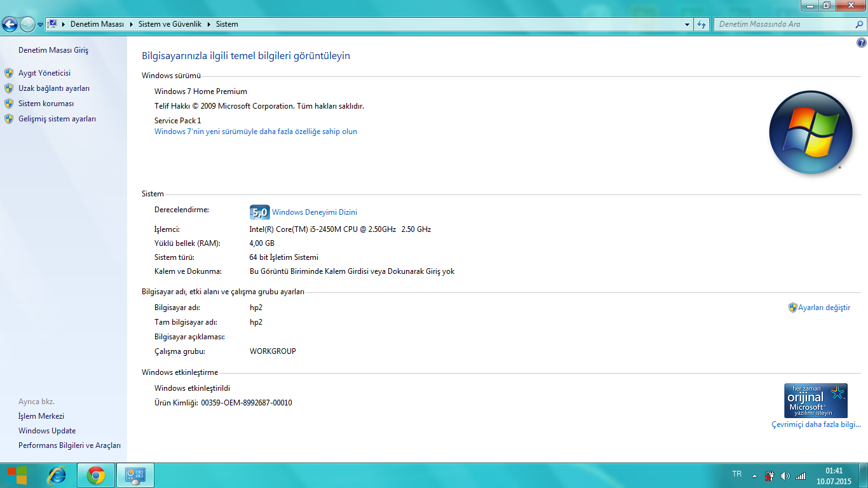Viewport: 868px width, 488px height.
Task: Click the help question mark icon
Action: click(862, 43)
